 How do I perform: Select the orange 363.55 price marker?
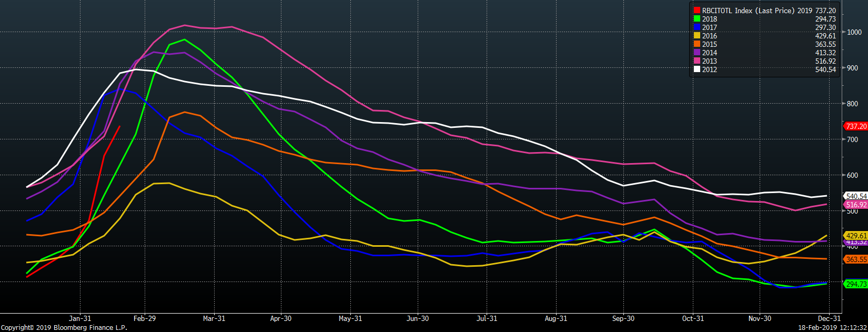856,259
